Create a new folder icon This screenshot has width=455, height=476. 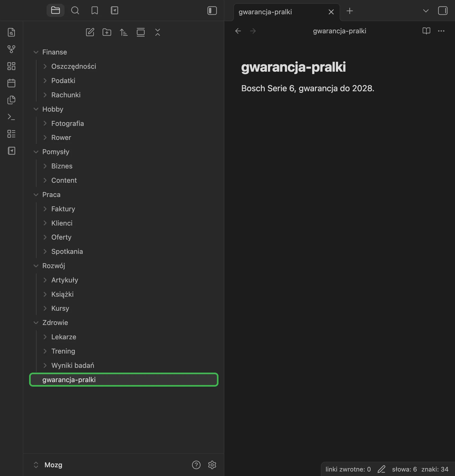point(107,32)
